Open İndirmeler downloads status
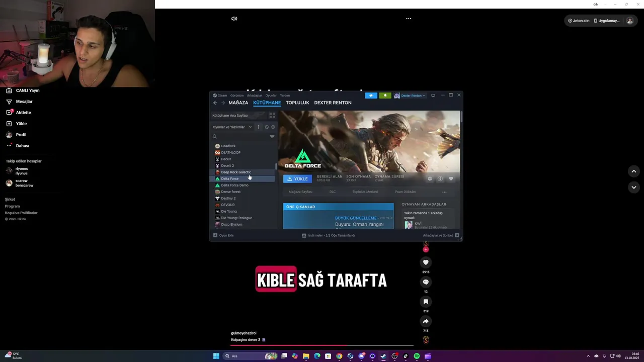644x362 pixels. 329,235
